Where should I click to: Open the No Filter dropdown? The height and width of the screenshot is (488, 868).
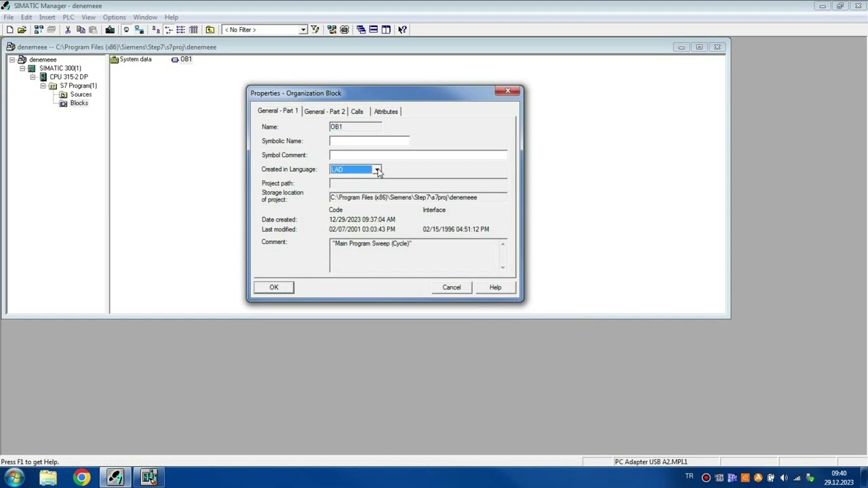303,30
